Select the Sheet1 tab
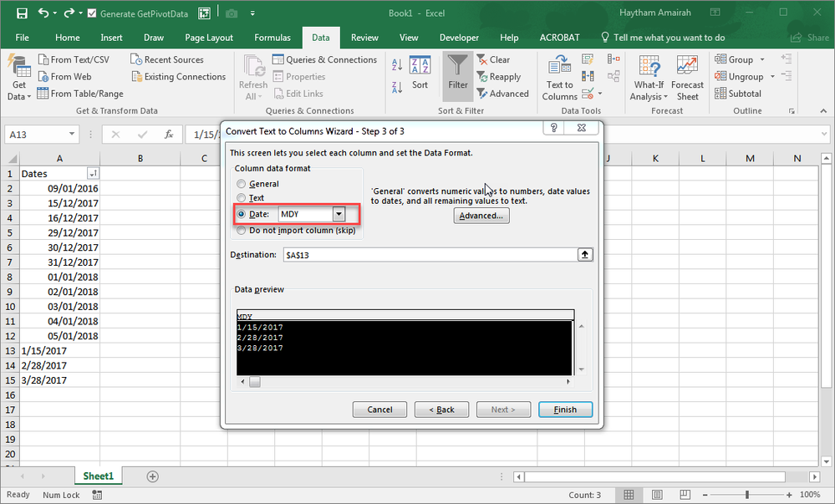This screenshot has height=504, width=835. 98,476
